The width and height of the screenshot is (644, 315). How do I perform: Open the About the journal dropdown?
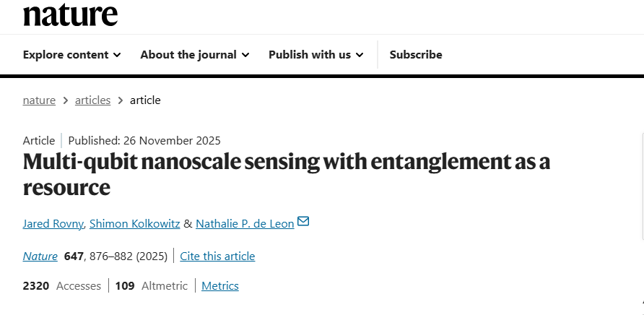[x=194, y=54]
